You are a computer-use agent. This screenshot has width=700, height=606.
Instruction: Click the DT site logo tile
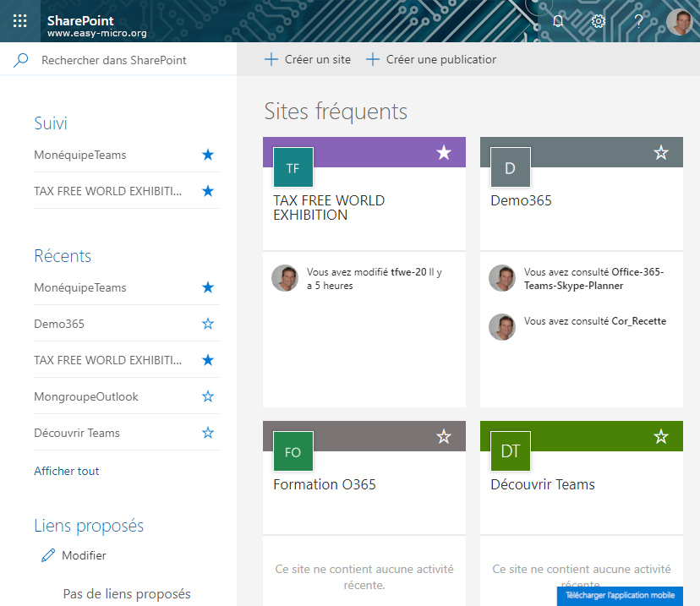pyautogui.click(x=511, y=451)
